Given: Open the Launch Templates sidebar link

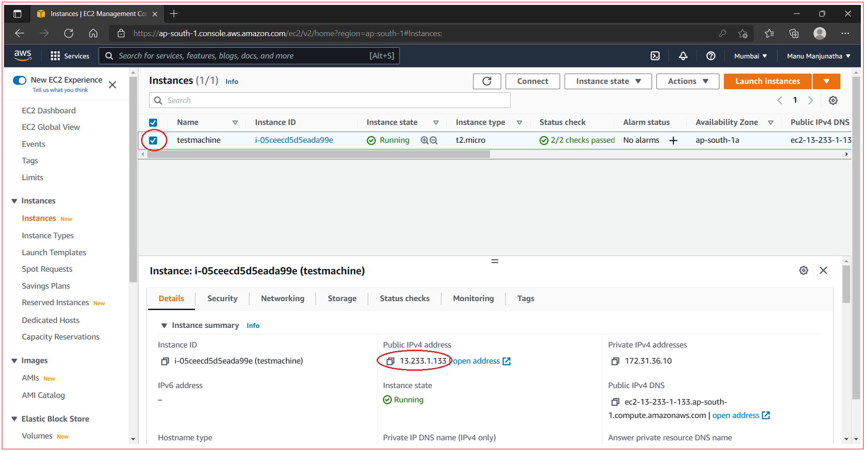Looking at the screenshot, I should tap(54, 252).
